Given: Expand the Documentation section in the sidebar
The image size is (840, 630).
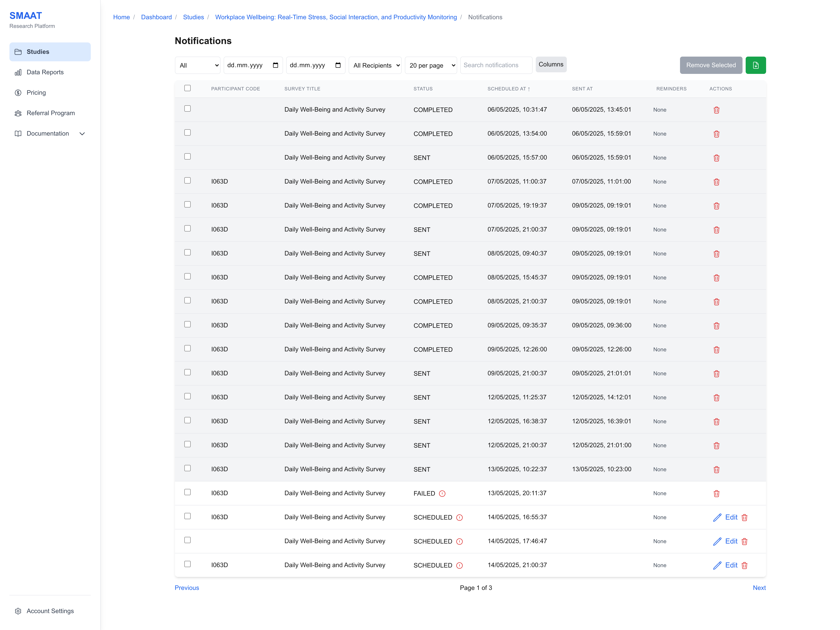Looking at the screenshot, I should 82,133.
